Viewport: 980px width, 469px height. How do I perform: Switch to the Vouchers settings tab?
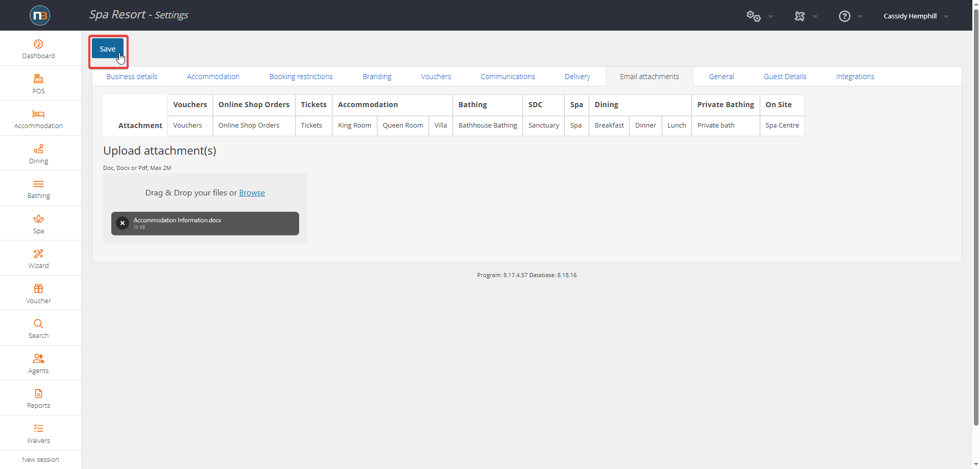(436, 77)
